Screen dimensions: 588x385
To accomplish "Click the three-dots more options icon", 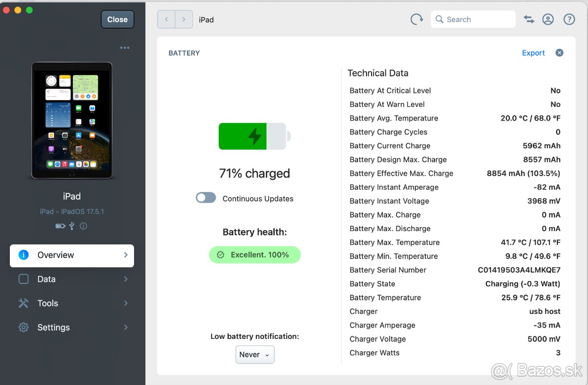I will pyautogui.click(x=125, y=48).
